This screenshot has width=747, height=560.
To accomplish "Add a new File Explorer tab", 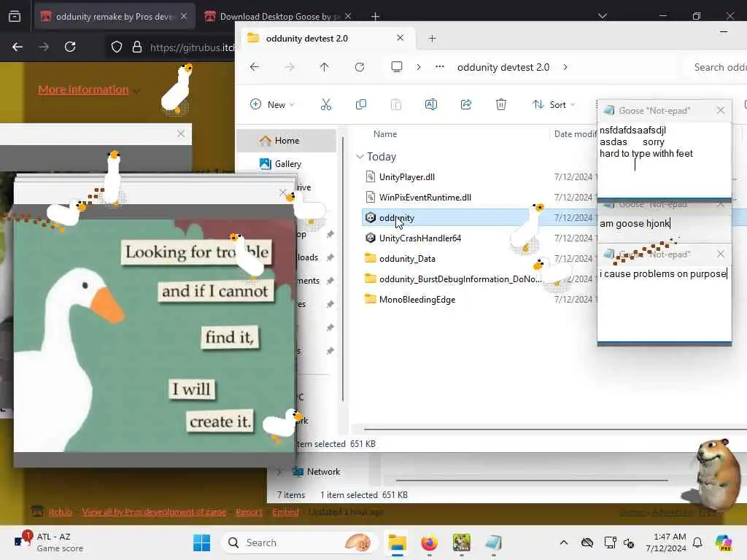I will click(x=432, y=38).
